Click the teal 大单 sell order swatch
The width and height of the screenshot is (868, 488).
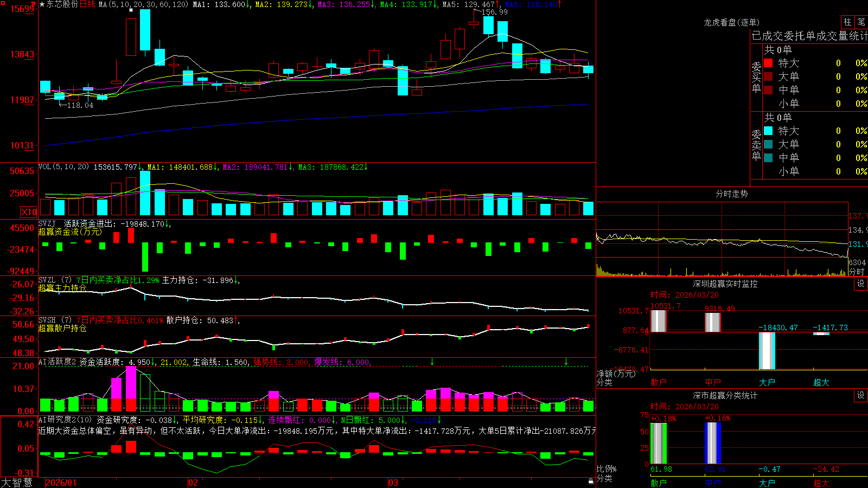tap(768, 144)
